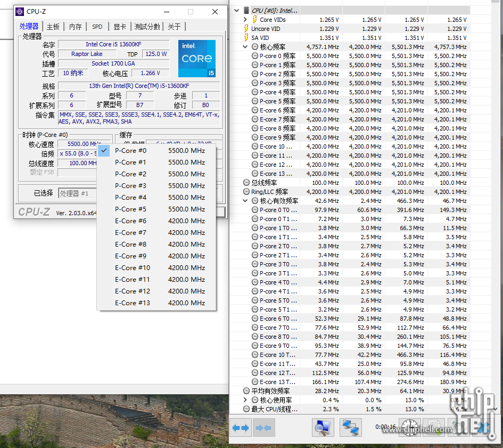Close the CPU-Z window
This screenshot has width=503, height=448.
tap(215, 12)
